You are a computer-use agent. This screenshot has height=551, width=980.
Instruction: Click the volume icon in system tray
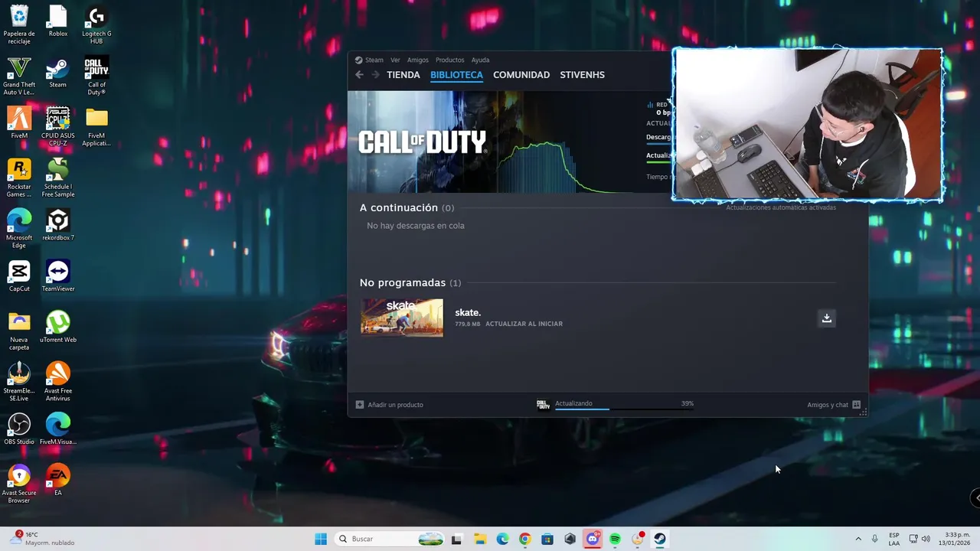point(926,539)
